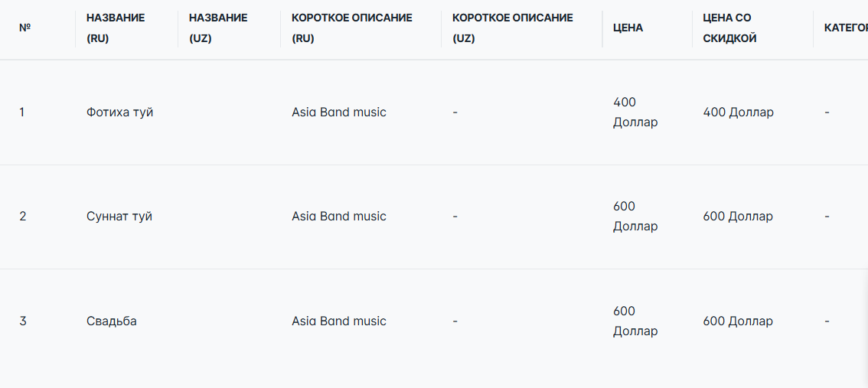Select Asia Band music in Свадьба row
Screen dimensions: 868x388
click(x=338, y=321)
